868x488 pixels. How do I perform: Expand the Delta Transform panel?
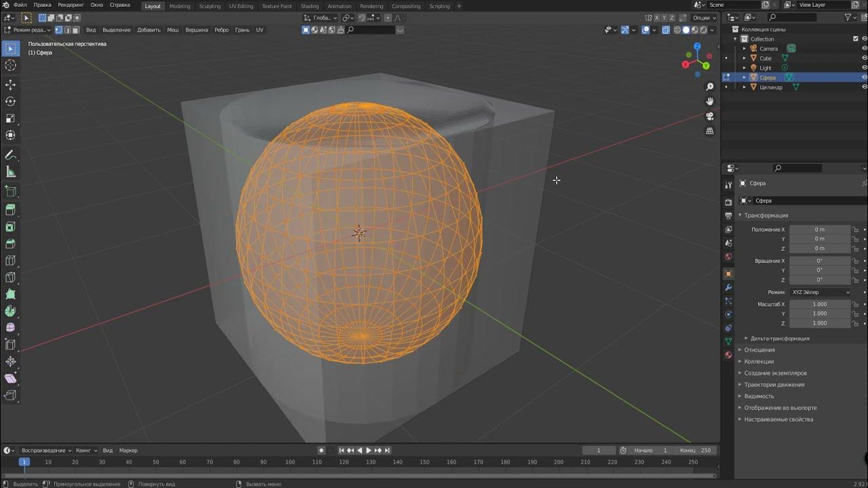click(x=779, y=338)
